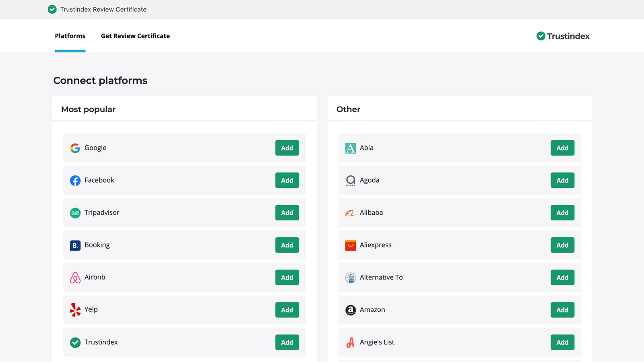644x362 pixels.
Task: Click the Abia logo icon
Action: (x=351, y=148)
